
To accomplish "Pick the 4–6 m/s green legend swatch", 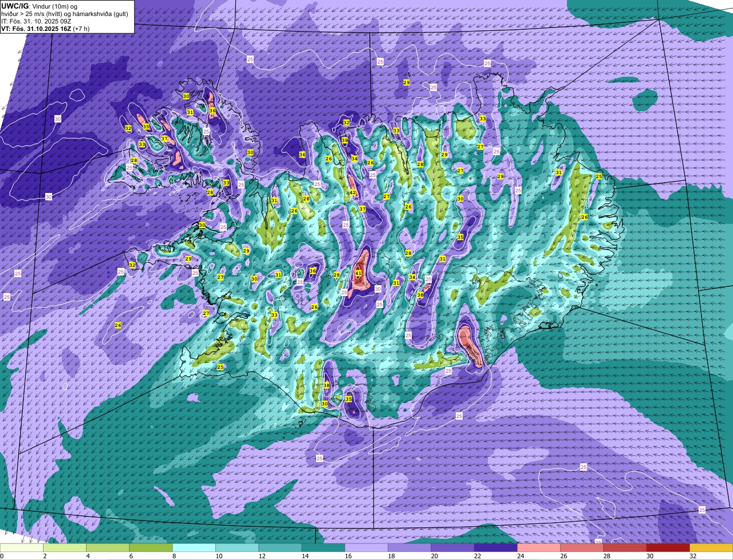I will click(108, 547).
